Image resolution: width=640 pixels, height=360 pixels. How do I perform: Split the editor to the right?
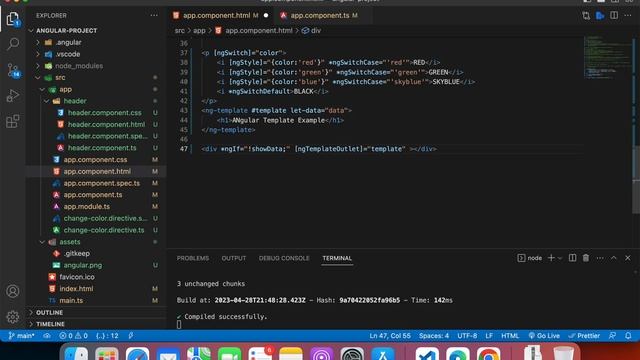point(614,16)
